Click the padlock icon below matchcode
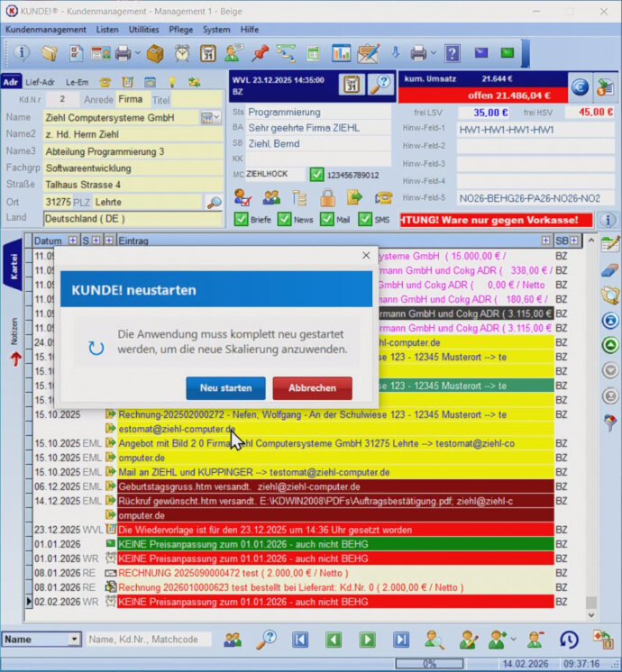Viewport: 622px width, 672px height. pyautogui.click(x=326, y=197)
